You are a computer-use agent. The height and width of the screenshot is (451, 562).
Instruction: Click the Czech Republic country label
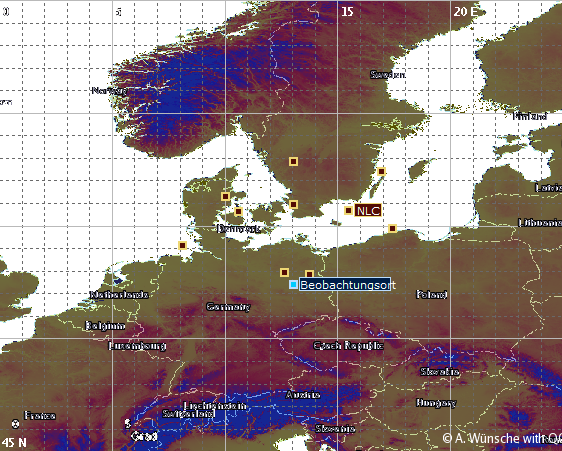pyautogui.click(x=348, y=346)
